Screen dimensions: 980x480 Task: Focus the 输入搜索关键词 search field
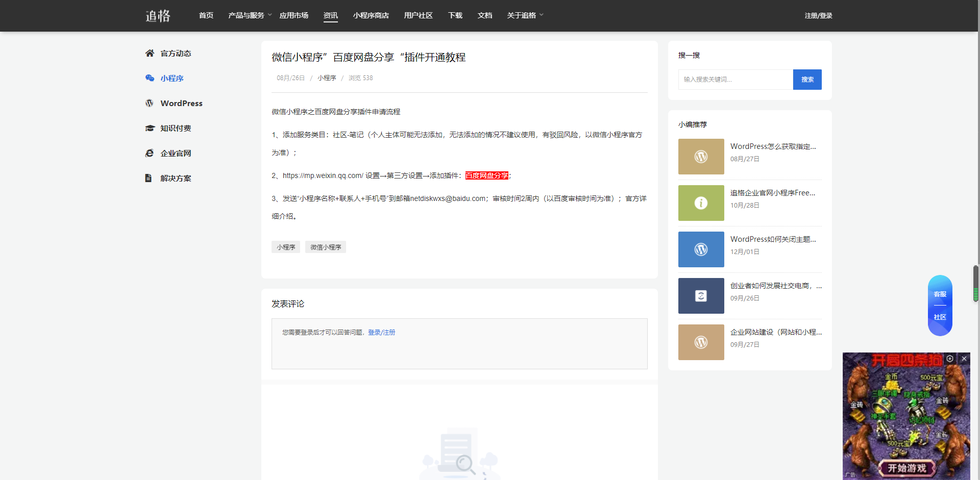point(736,80)
